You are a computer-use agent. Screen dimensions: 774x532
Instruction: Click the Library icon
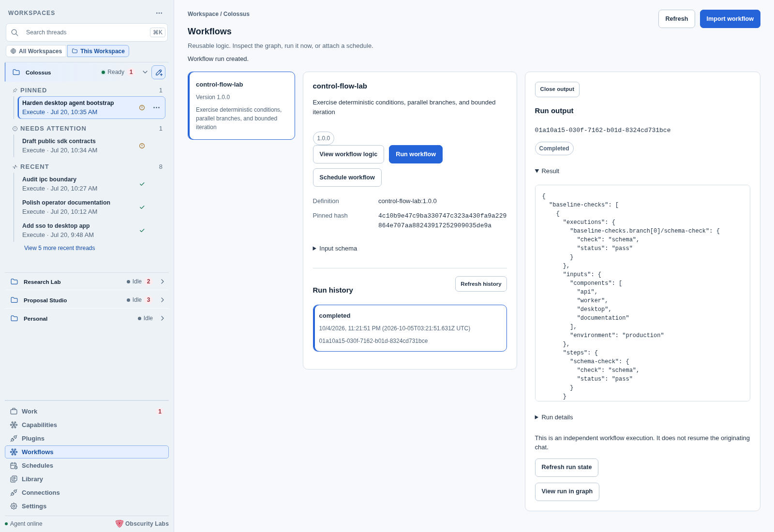coord(14,479)
